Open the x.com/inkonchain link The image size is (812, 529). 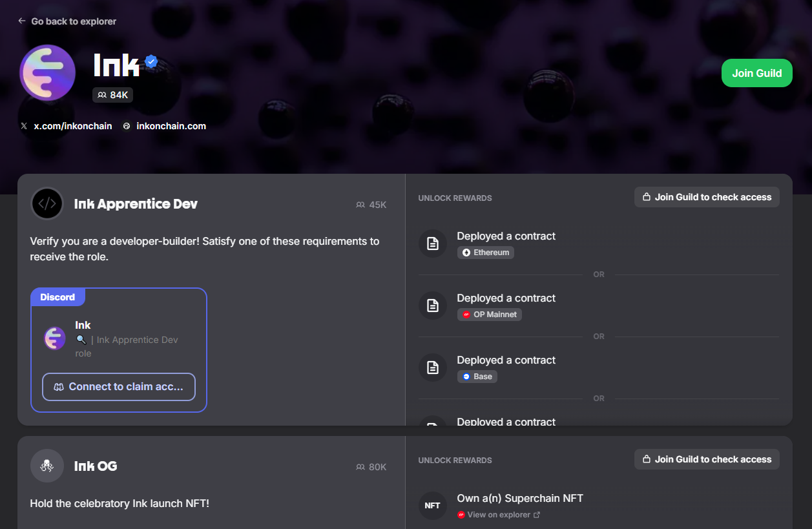pyautogui.click(x=73, y=126)
